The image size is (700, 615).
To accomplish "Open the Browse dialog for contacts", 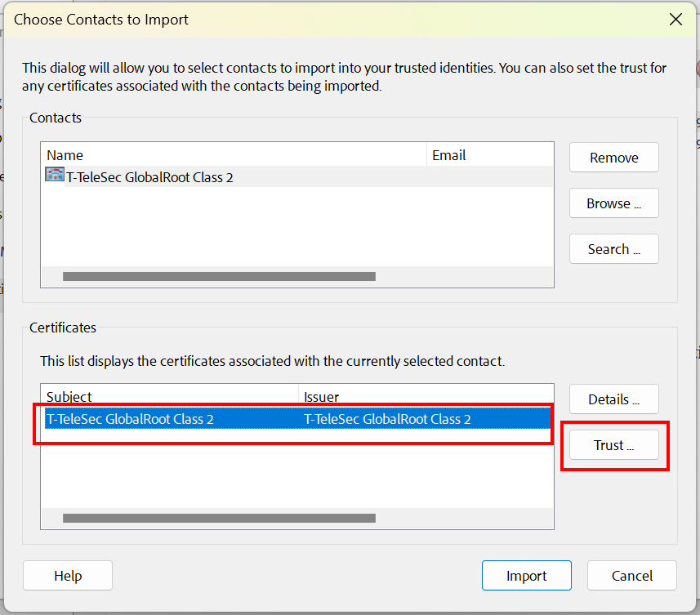I will tap(613, 203).
